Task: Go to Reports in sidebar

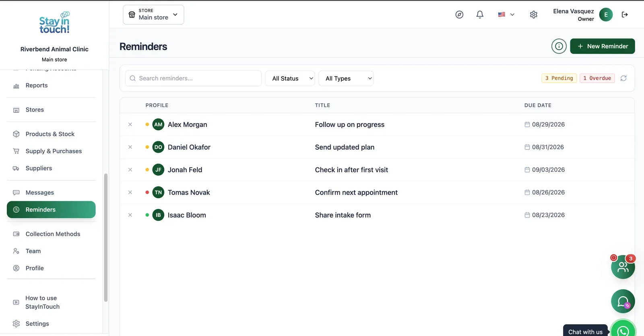Action: [51, 85]
